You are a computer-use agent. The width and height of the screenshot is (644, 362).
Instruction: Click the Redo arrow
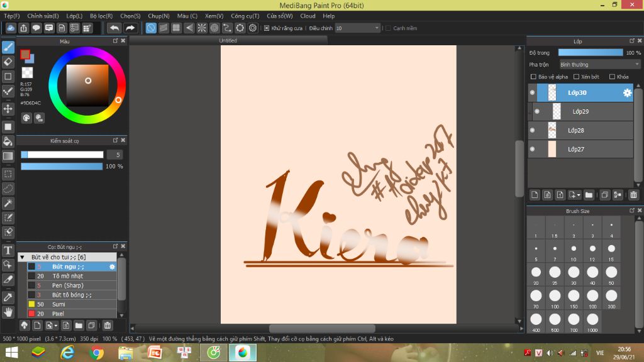130,28
